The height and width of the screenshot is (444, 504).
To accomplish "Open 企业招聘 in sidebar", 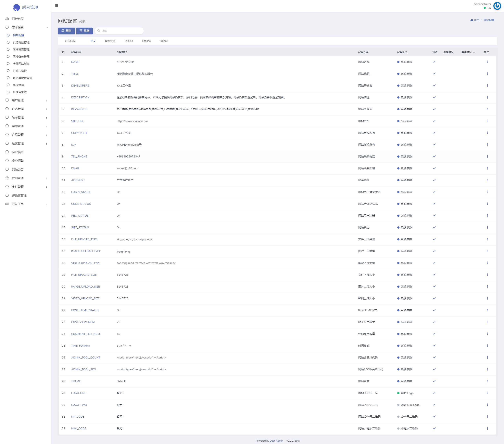I will pyautogui.click(x=18, y=161).
